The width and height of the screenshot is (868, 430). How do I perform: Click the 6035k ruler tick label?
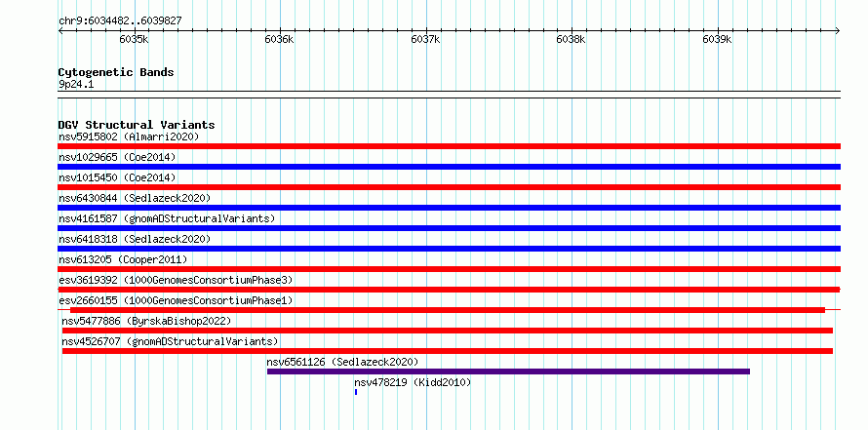coord(134,39)
